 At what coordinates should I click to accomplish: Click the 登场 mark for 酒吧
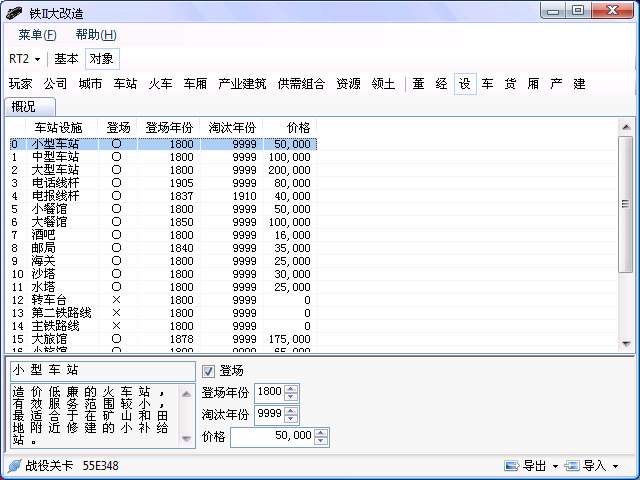click(116, 235)
